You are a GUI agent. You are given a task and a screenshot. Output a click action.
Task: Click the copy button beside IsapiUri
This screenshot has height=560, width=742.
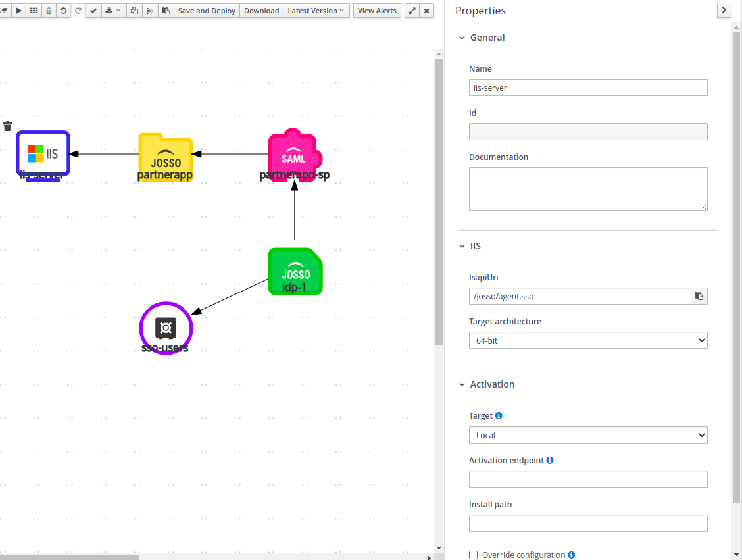pos(699,296)
